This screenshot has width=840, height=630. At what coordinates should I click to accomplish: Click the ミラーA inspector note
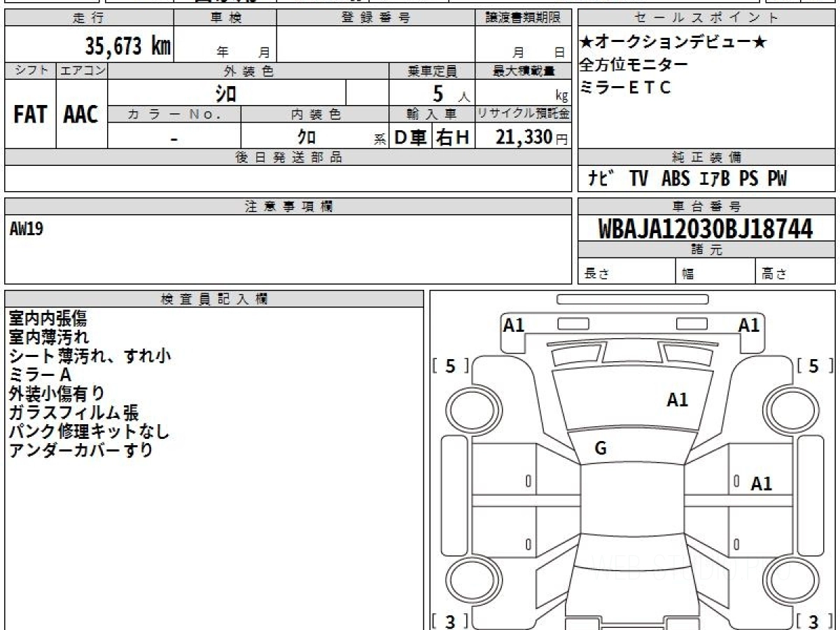click(x=41, y=374)
